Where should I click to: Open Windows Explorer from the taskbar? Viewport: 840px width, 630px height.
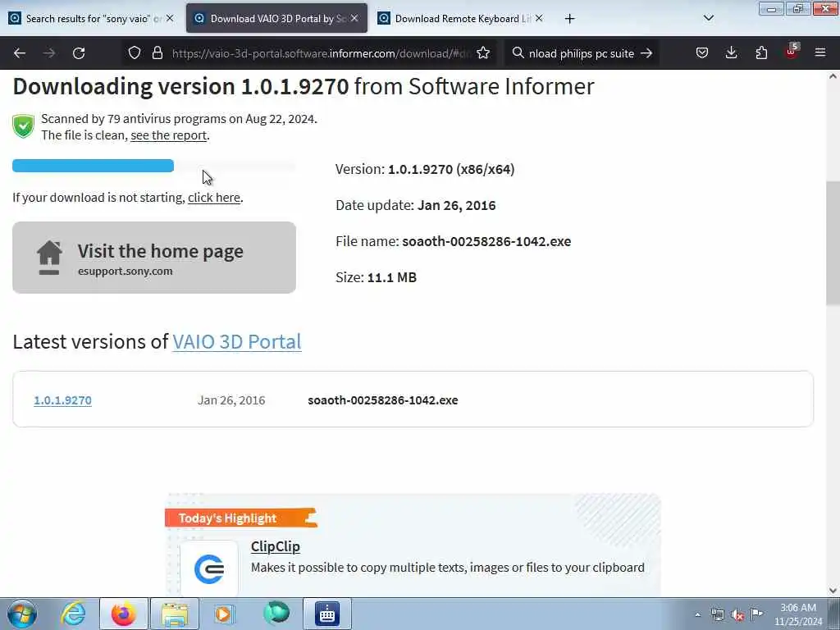click(x=175, y=614)
